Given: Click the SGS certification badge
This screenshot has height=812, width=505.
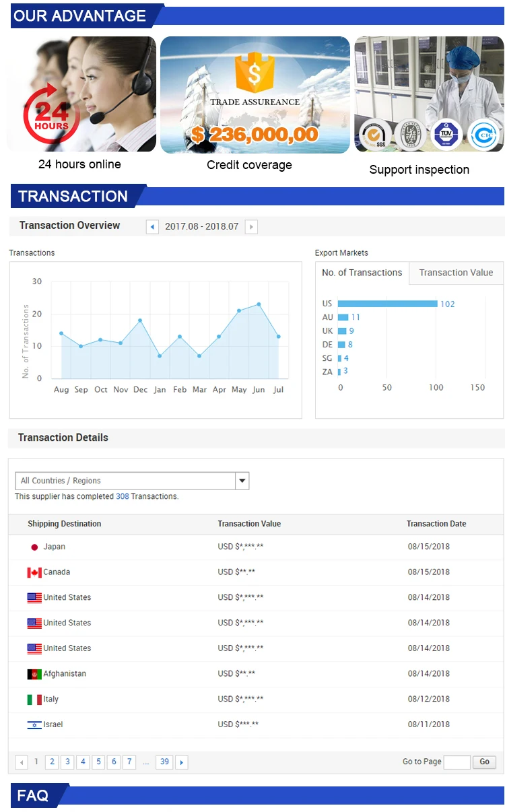Looking at the screenshot, I should pos(373,134).
